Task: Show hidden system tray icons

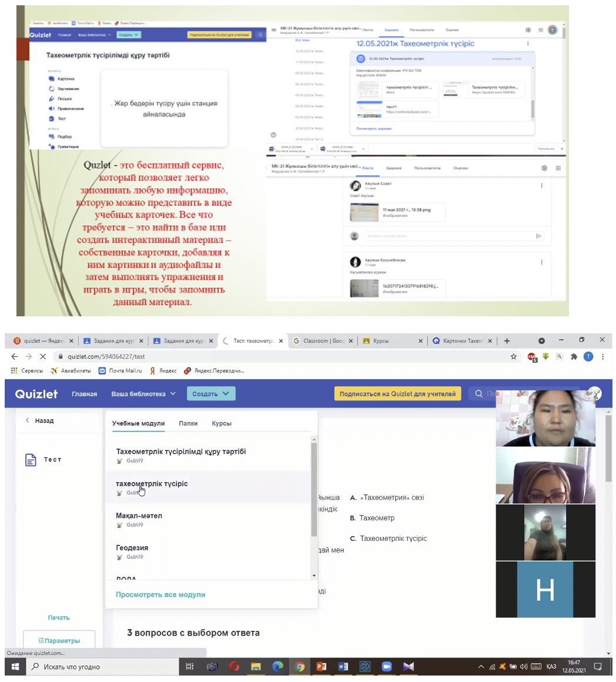Action: click(481, 666)
